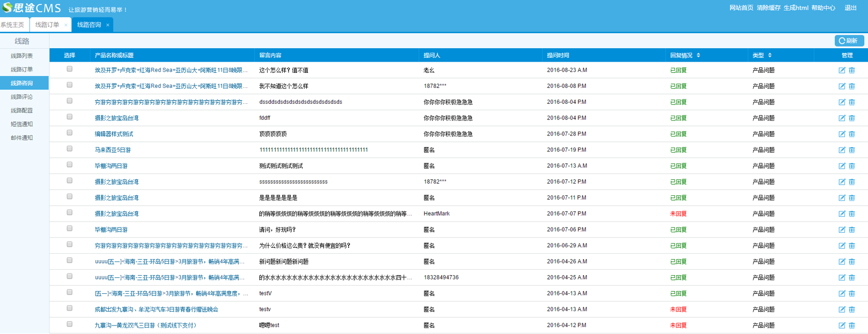
Task: Click the 思途CMS logo
Action: [32, 8]
